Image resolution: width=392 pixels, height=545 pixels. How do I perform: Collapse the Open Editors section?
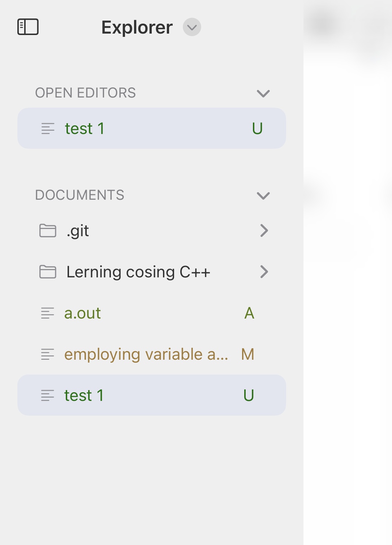click(263, 94)
